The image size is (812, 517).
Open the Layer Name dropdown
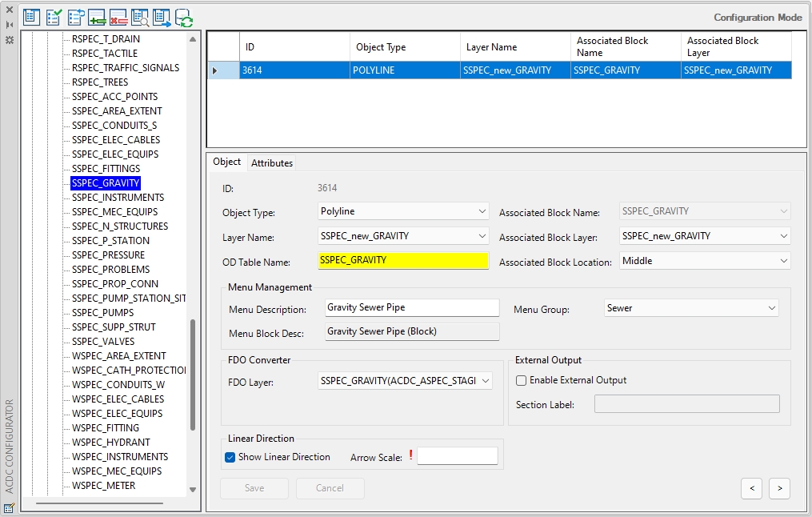coord(482,236)
